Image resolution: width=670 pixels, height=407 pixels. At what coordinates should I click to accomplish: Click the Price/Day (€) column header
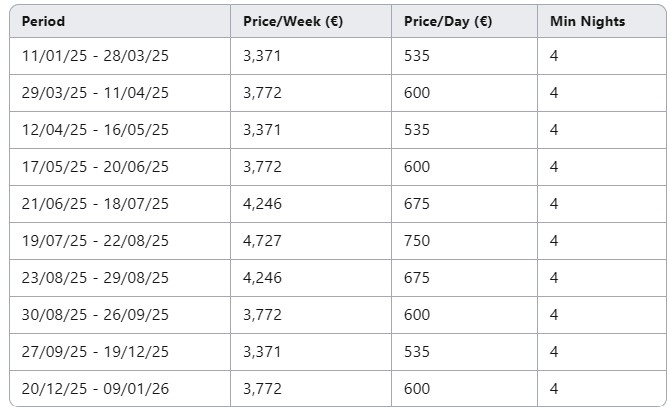(464, 21)
